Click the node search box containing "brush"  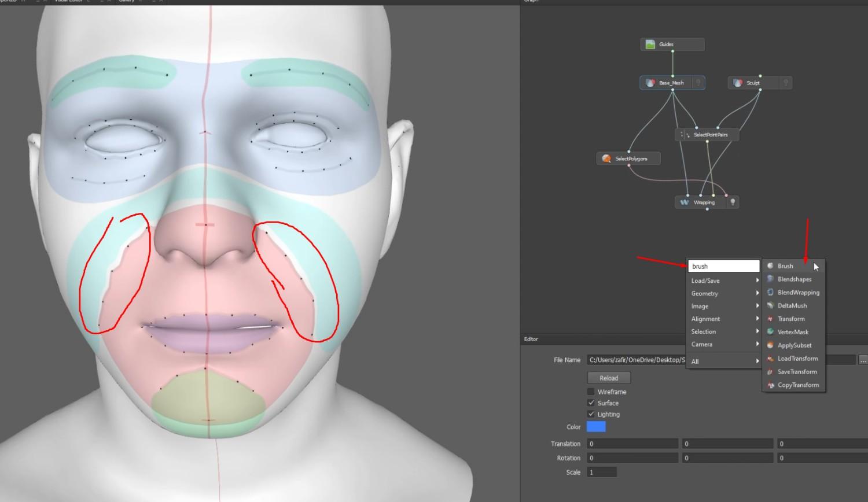(724, 266)
